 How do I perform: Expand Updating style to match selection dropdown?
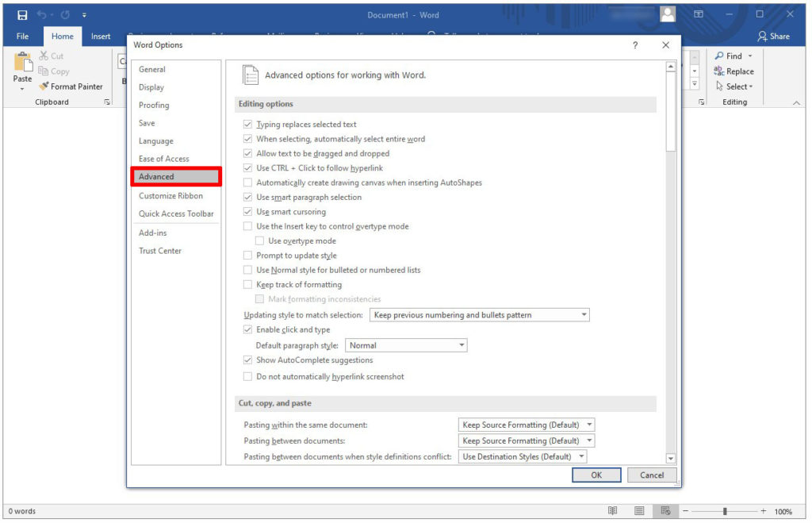pos(480,315)
